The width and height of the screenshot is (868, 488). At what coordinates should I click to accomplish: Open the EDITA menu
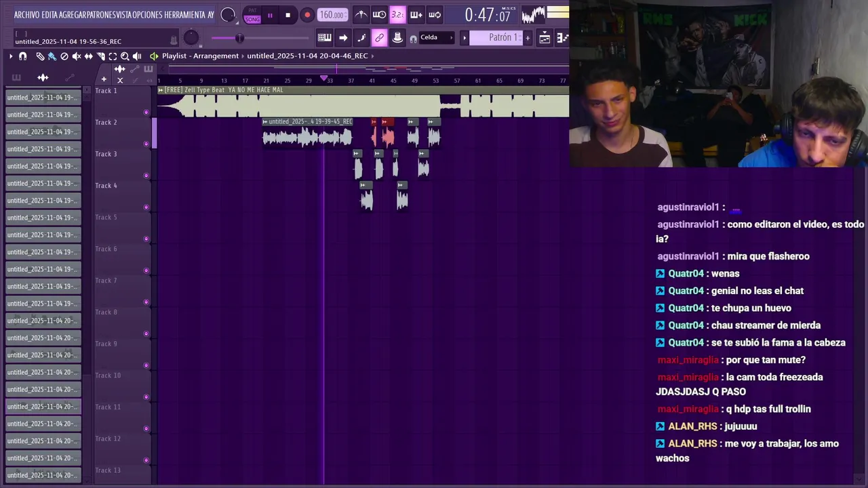point(49,14)
